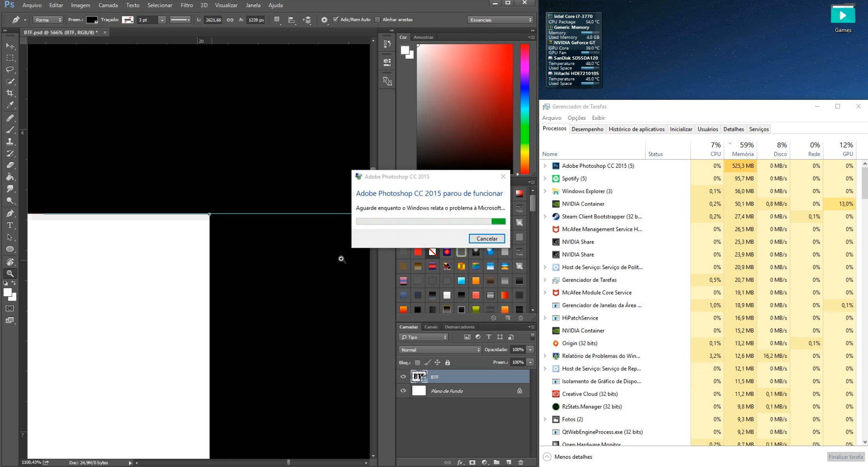The image size is (868, 467).
Task: Open the Essenciais workspace dropdown
Action: coord(501,20)
